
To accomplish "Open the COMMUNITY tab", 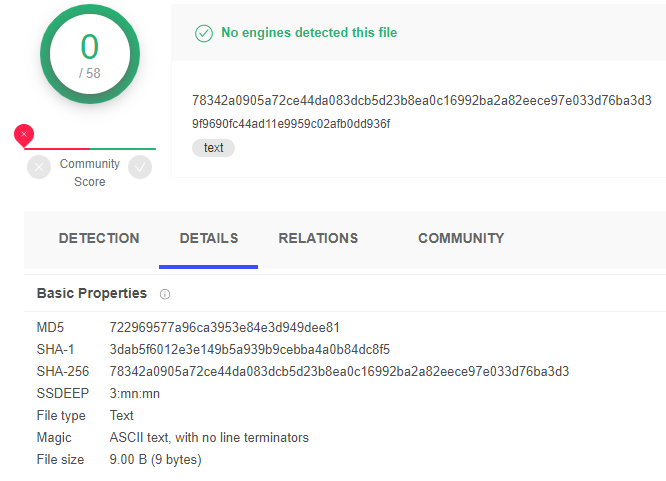I will [x=461, y=238].
